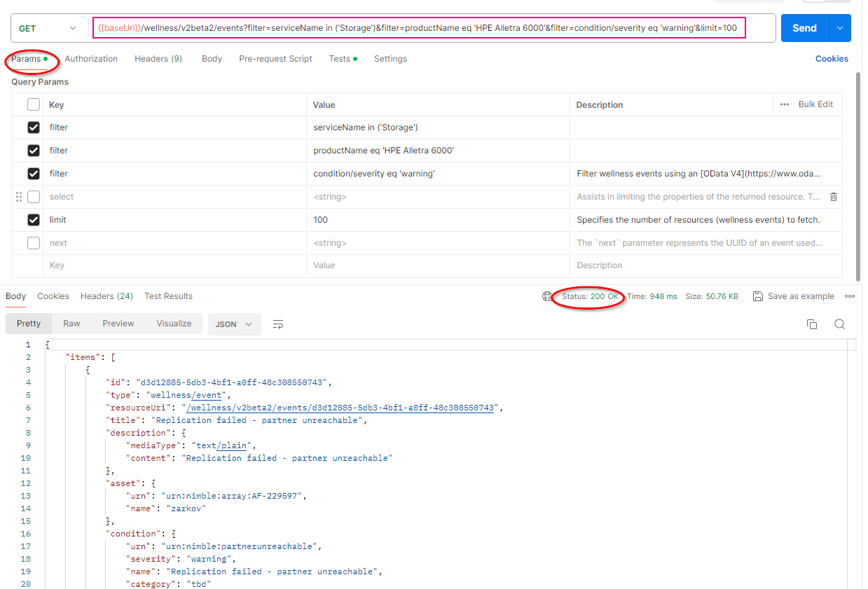Select the Pretty view button
Image resolution: width=868 pixels, height=589 pixels.
tap(29, 324)
